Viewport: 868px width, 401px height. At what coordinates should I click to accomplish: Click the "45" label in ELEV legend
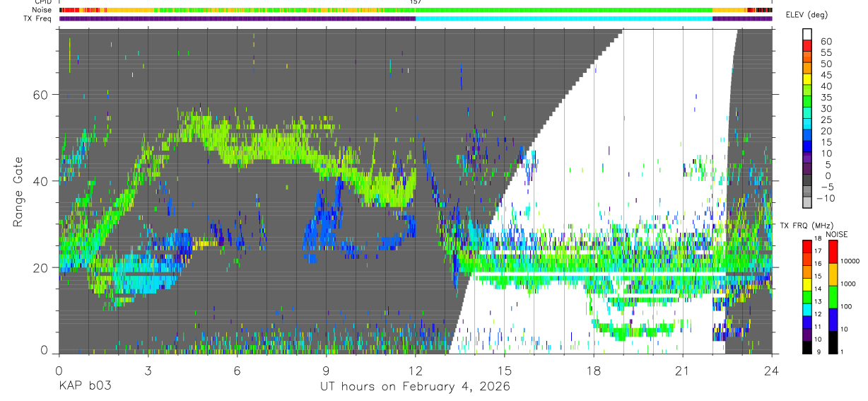tap(826, 75)
